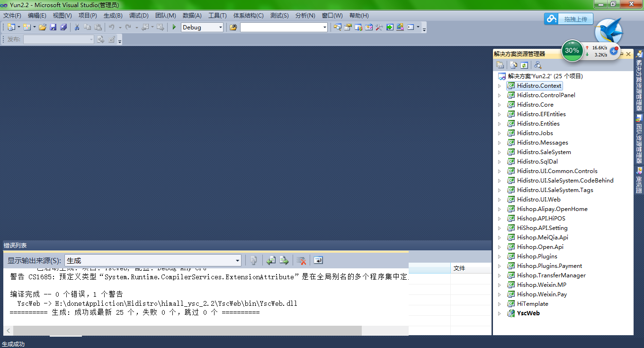Select the Hidistro.UI.Web project
Screen dimensions: 644x348
click(538, 200)
